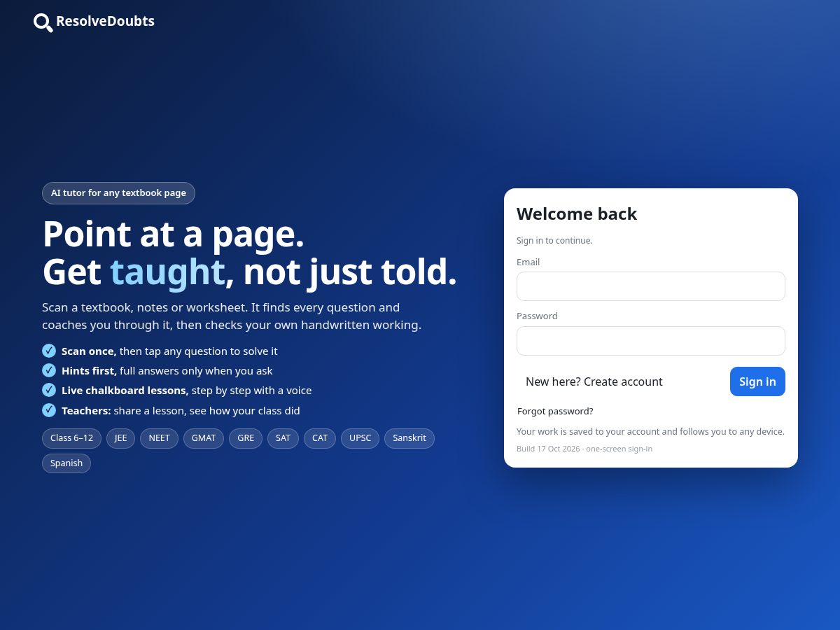Select the Spanish chip
This screenshot has height=630, width=840.
66,463
